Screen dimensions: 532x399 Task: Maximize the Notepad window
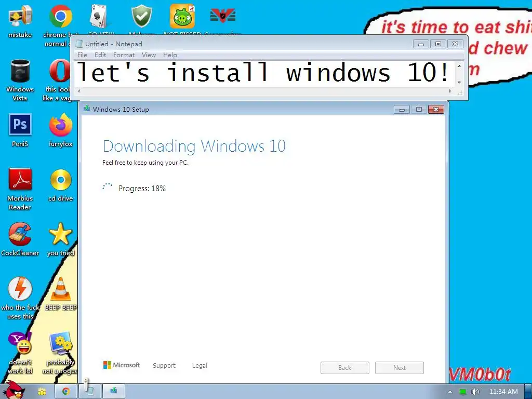pos(438,44)
